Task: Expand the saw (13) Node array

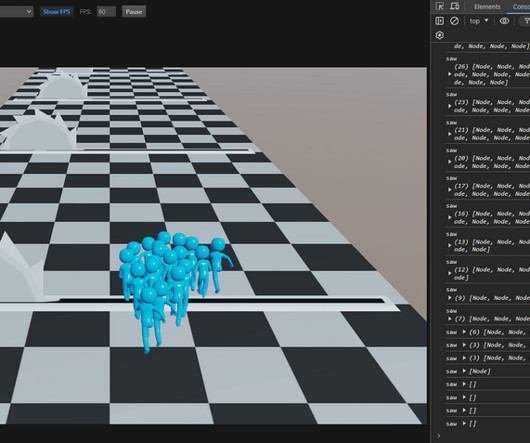Action: click(x=450, y=246)
